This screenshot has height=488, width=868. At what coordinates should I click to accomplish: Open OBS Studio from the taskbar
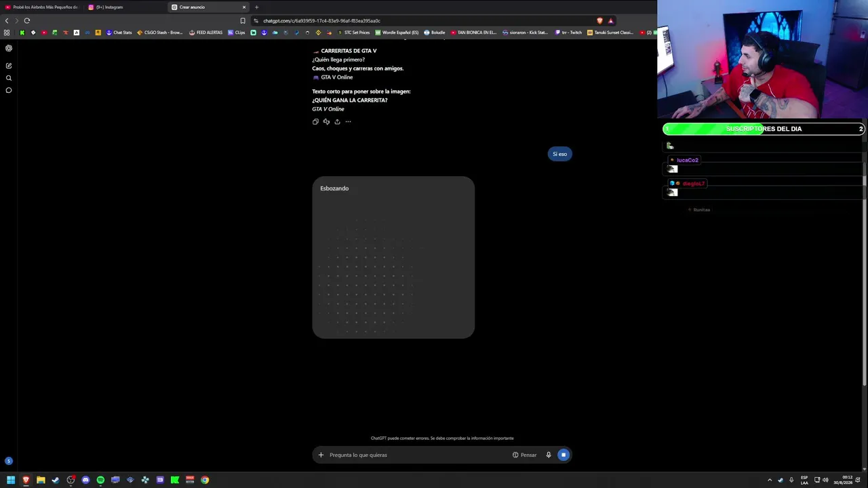click(x=71, y=480)
